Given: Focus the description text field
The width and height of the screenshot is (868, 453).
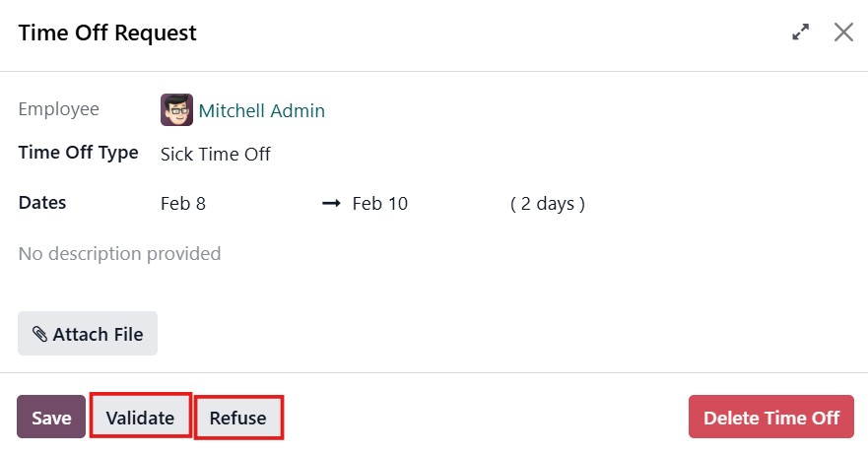Looking at the screenshot, I should [119, 254].
